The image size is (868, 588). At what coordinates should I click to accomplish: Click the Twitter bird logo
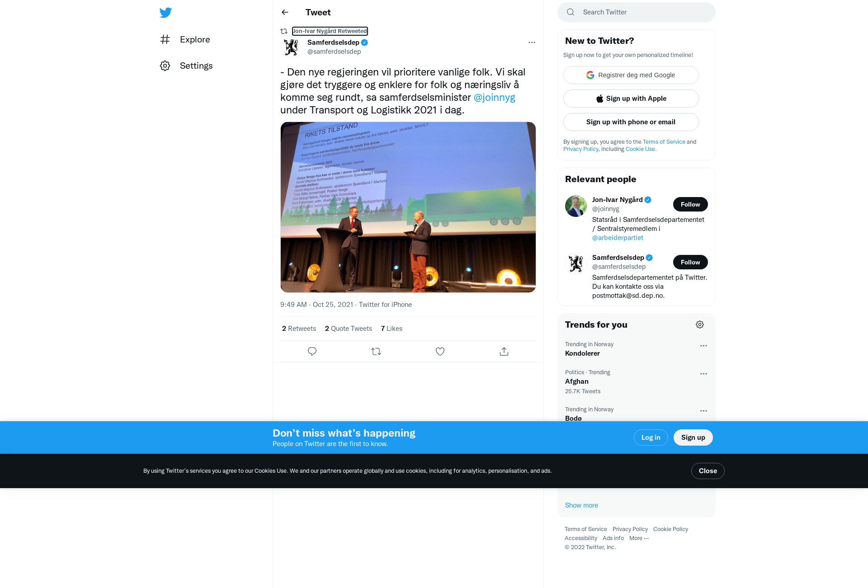coord(165,13)
